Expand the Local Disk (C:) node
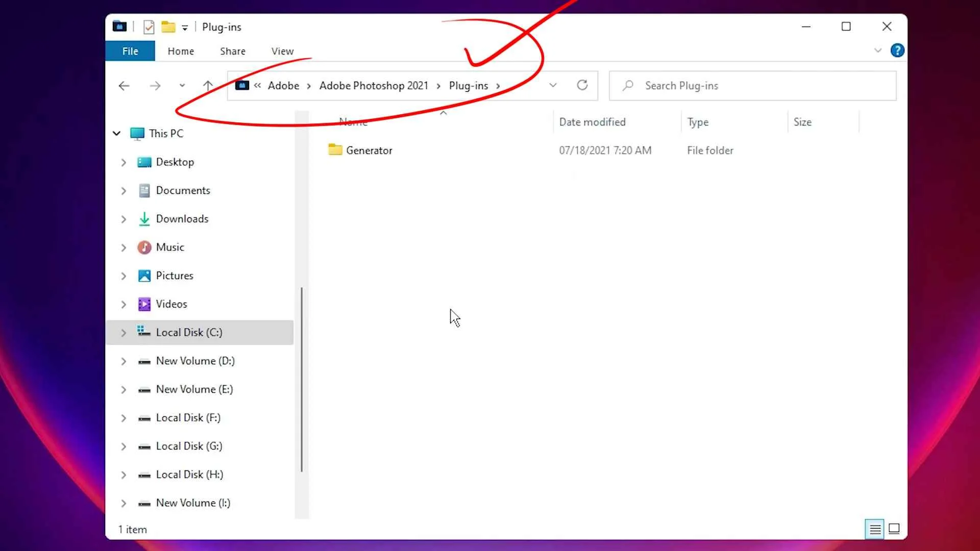The image size is (980, 551). tap(124, 333)
